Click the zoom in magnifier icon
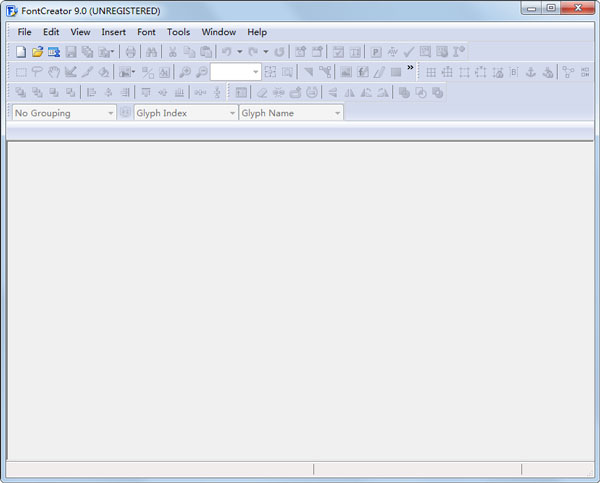600x483 pixels. 185,72
